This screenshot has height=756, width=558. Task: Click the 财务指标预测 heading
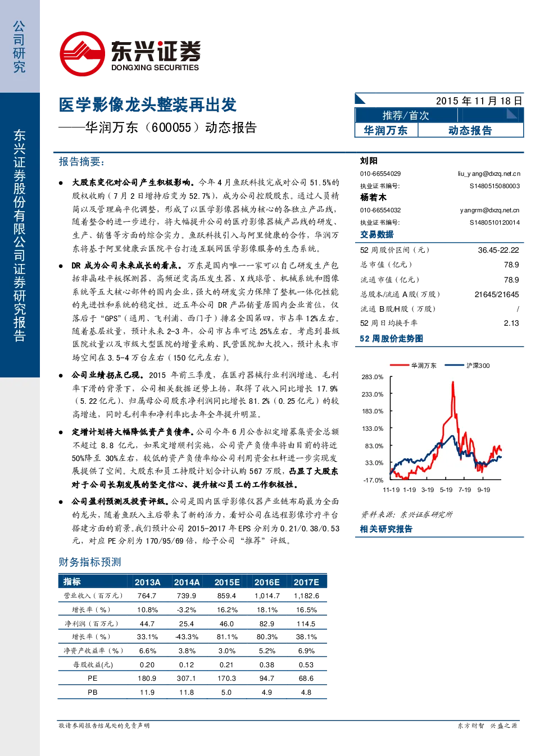[90, 562]
